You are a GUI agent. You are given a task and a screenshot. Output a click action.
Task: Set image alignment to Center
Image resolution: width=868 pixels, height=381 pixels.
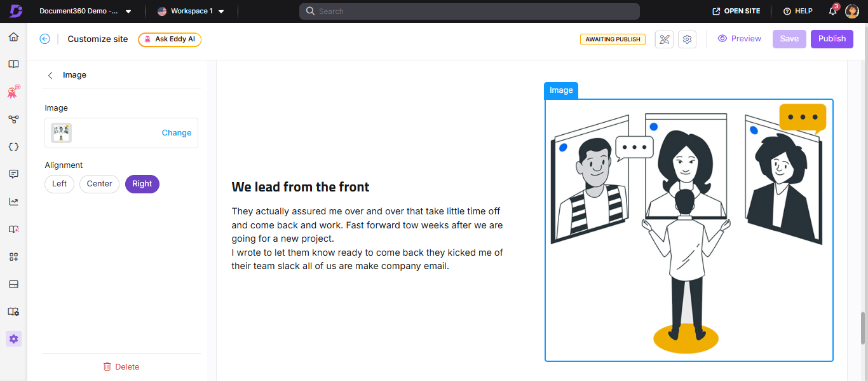(99, 184)
